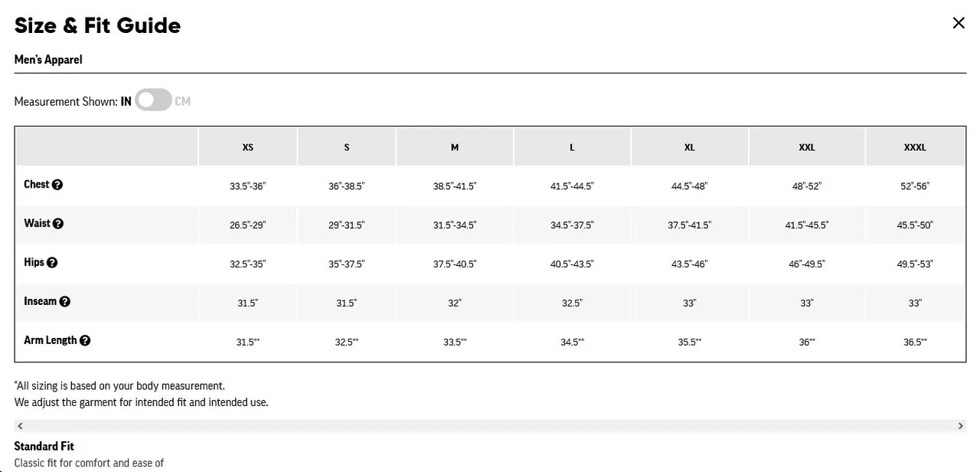The height and width of the screenshot is (472, 980).
Task: Click the Hips help question-mark icon
Action: 52,263
